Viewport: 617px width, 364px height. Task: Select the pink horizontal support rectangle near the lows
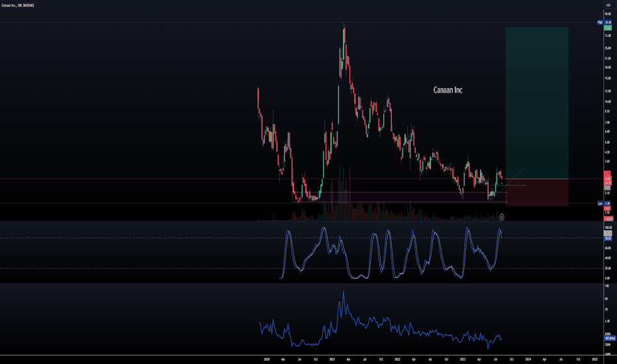(x=399, y=197)
